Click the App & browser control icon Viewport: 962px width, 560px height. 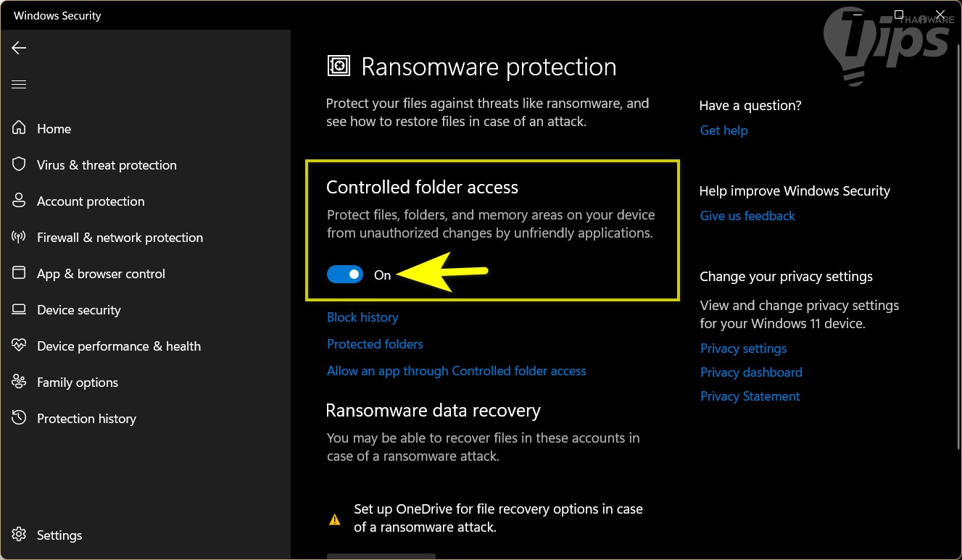19,273
